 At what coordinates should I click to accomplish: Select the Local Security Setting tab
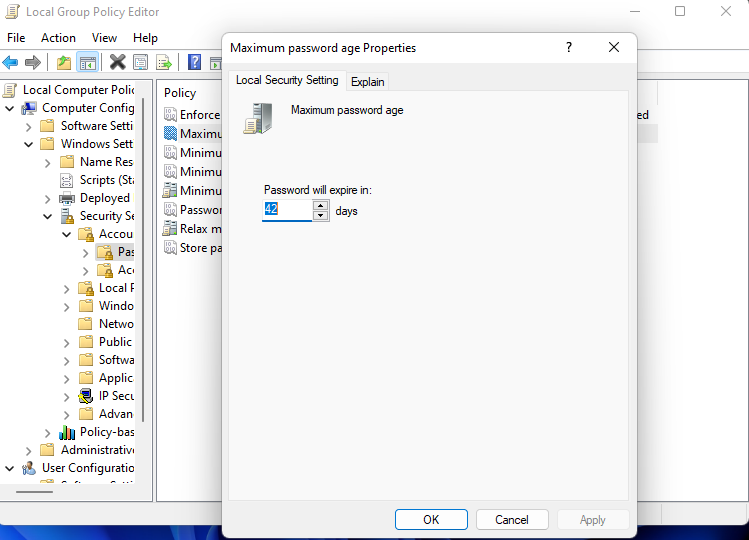point(287,80)
